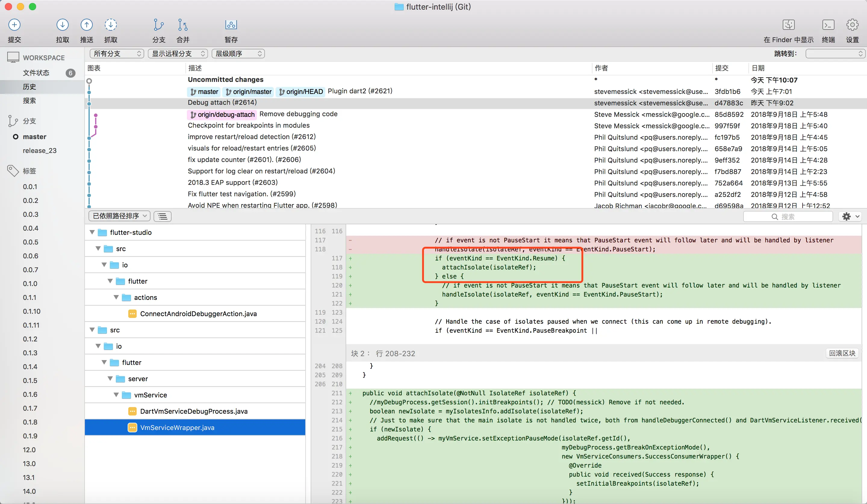Select 文件状态 in the sidebar
The width and height of the screenshot is (867, 504).
pyautogui.click(x=36, y=73)
